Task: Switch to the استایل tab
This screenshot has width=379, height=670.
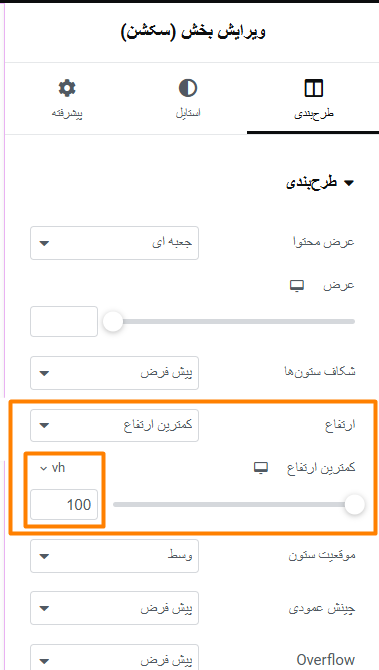Action: click(188, 114)
